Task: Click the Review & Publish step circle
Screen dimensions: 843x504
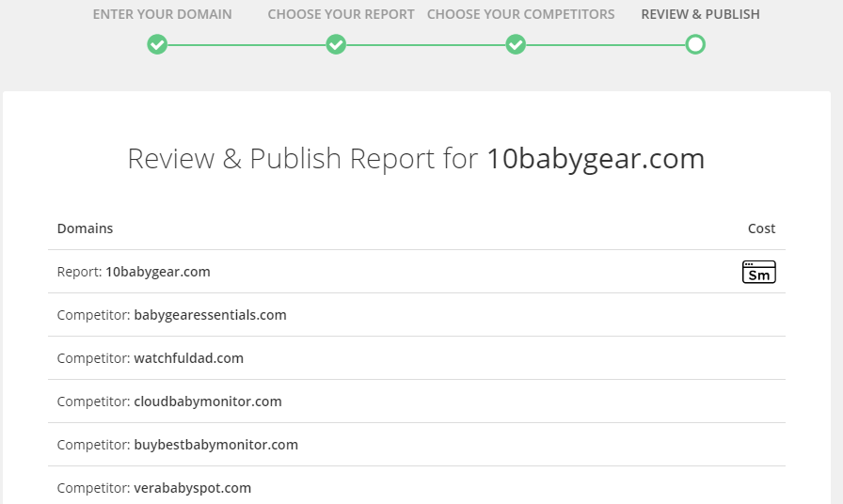Action: click(695, 44)
